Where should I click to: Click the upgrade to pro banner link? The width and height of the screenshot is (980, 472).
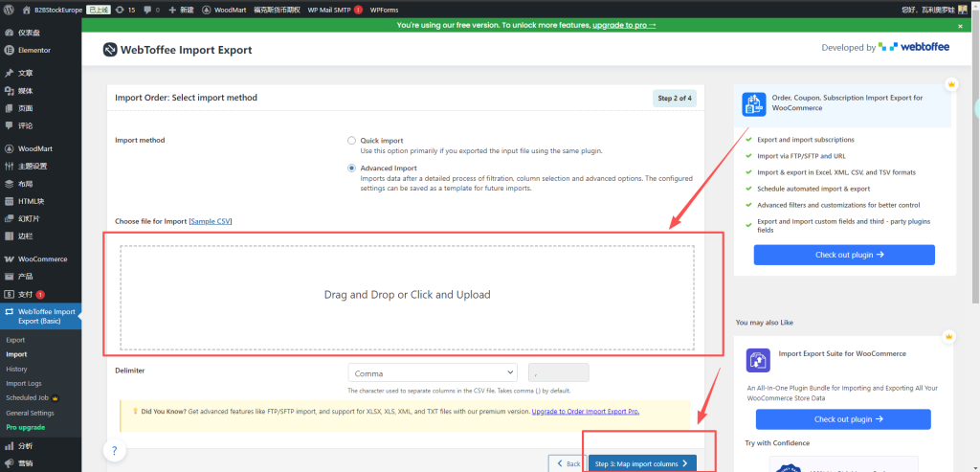click(x=624, y=26)
